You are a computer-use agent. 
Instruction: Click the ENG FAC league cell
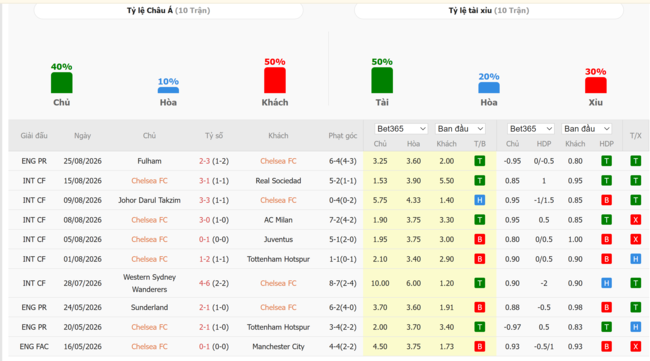34,346
